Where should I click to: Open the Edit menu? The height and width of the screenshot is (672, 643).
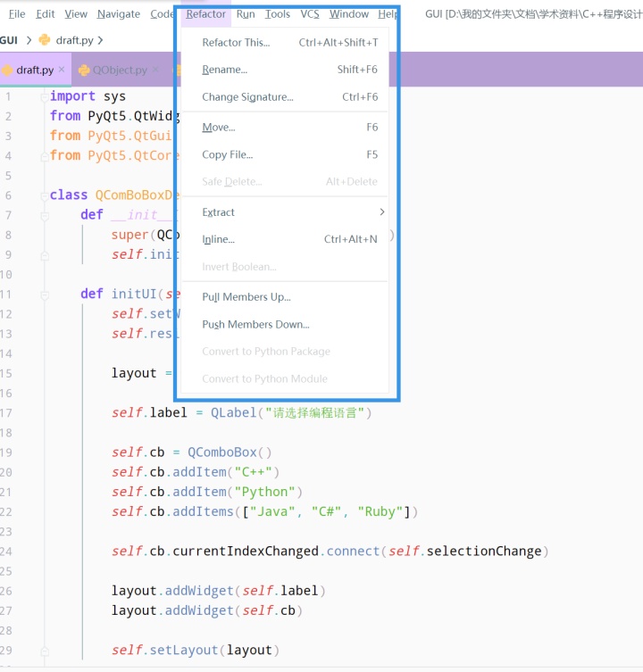click(x=45, y=14)
